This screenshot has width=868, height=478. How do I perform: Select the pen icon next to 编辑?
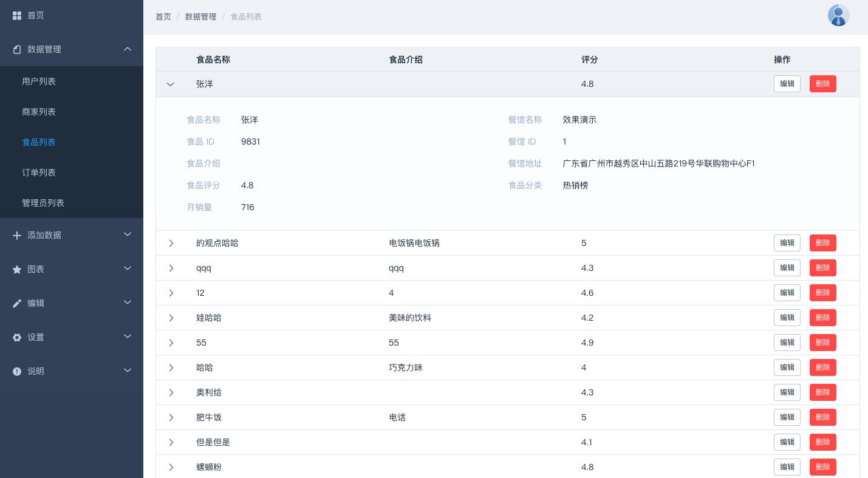17,303
